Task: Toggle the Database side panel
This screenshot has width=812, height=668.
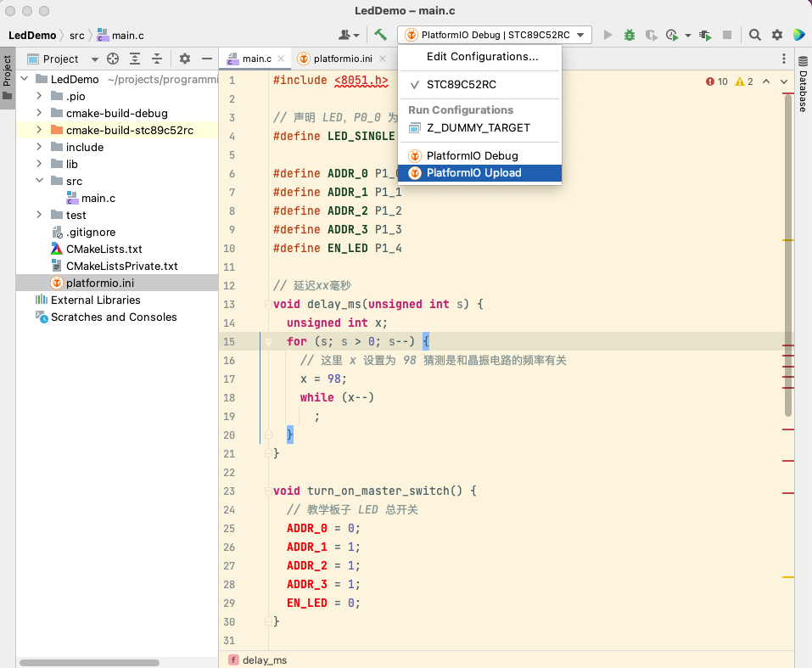Action: 803,85
